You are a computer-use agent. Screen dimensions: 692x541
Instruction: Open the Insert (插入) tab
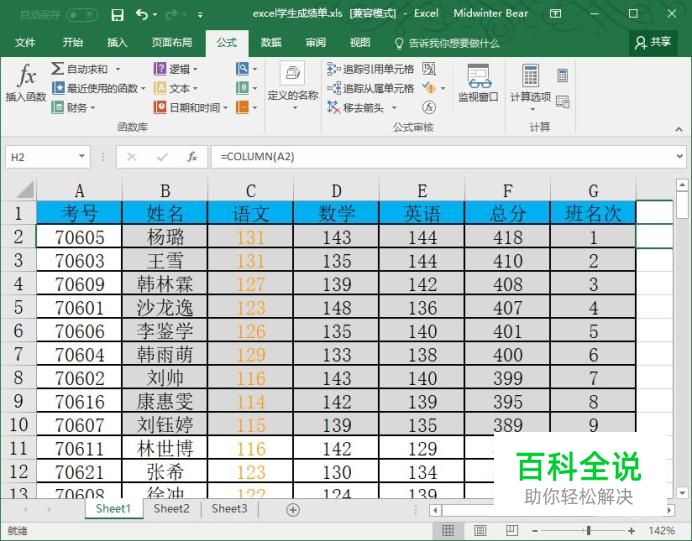coord(117,43)
